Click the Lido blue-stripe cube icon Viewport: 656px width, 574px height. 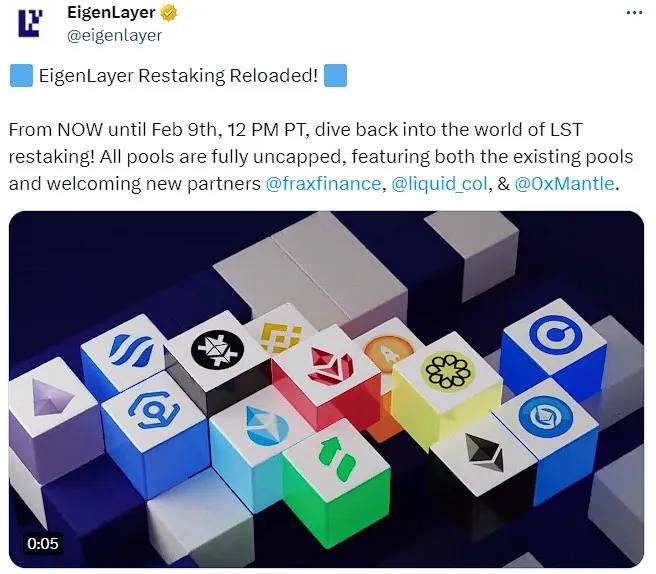[x=131, y=350]
